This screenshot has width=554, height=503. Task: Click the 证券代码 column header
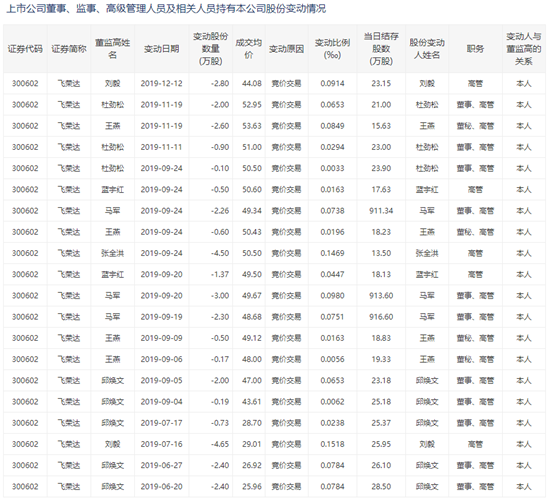point(25,49)
